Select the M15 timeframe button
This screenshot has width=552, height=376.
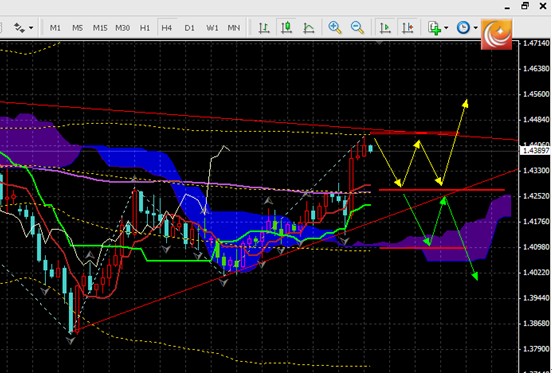point(100,28)
